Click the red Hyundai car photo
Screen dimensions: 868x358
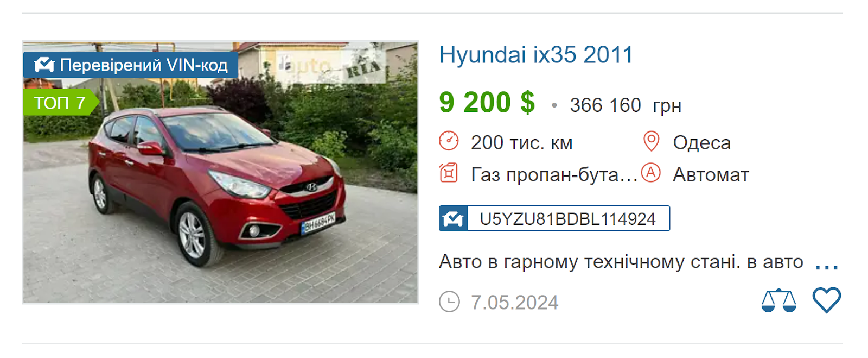220,172
